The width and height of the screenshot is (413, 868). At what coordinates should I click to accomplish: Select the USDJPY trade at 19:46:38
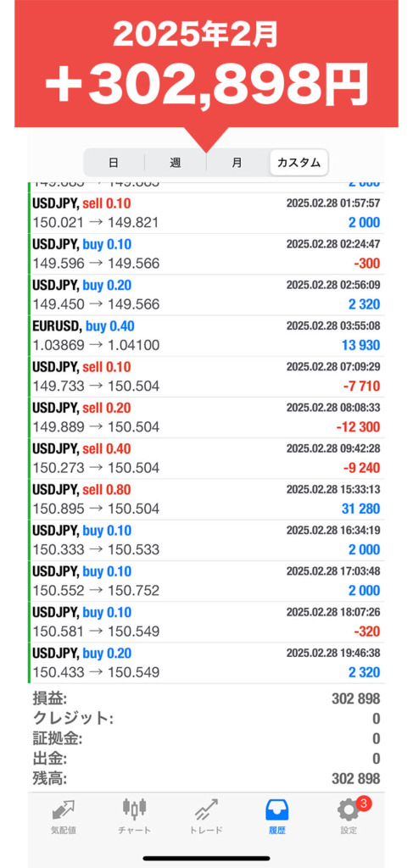point(206,663)
